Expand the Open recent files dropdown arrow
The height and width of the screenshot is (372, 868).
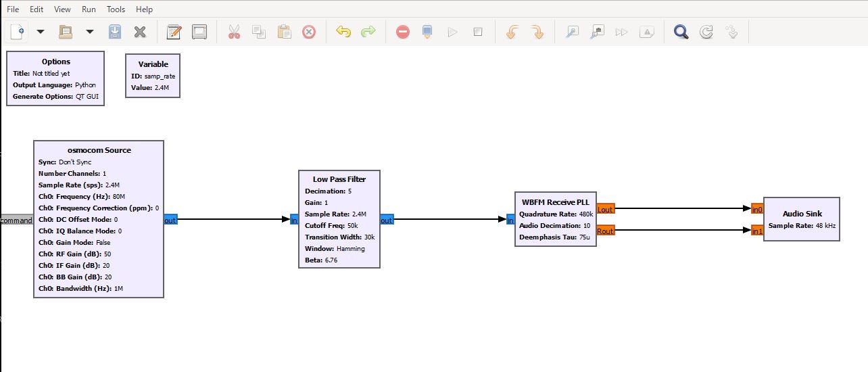tap(89, 32)
